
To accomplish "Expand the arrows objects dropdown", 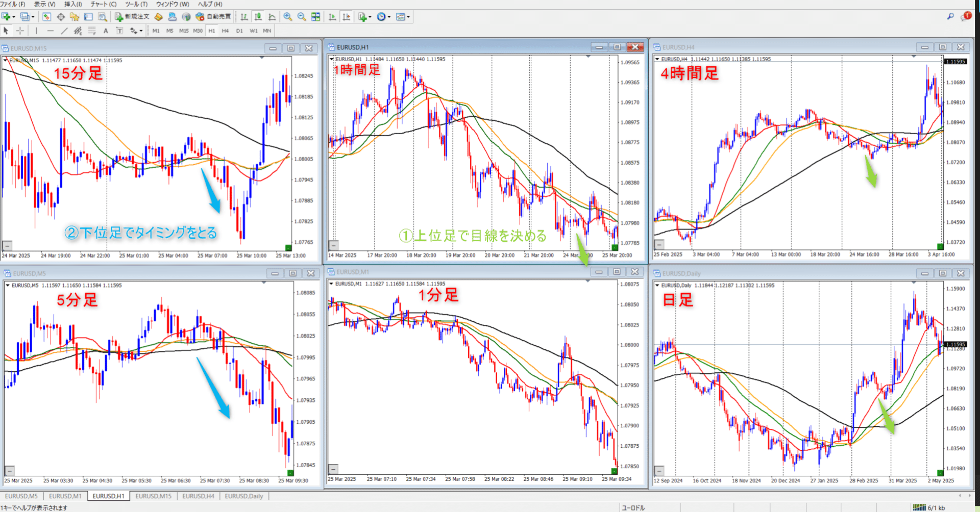I will (x=141, y=31).
